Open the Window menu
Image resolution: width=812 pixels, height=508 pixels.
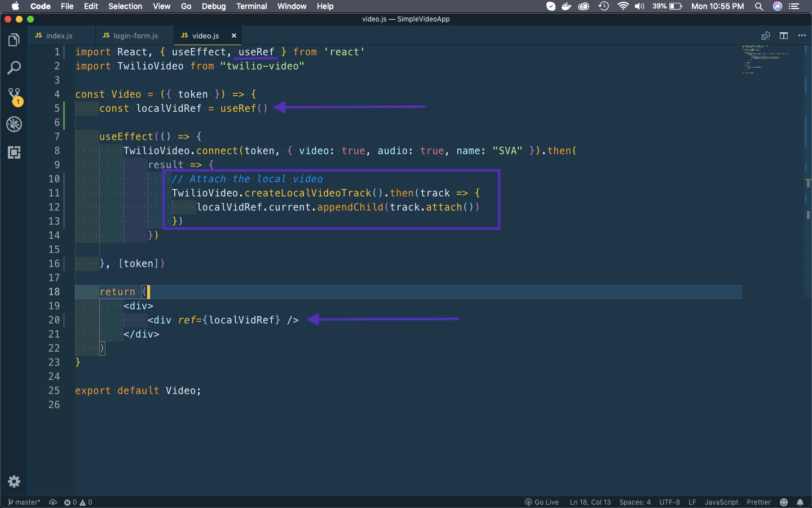(x=292, y=6)
